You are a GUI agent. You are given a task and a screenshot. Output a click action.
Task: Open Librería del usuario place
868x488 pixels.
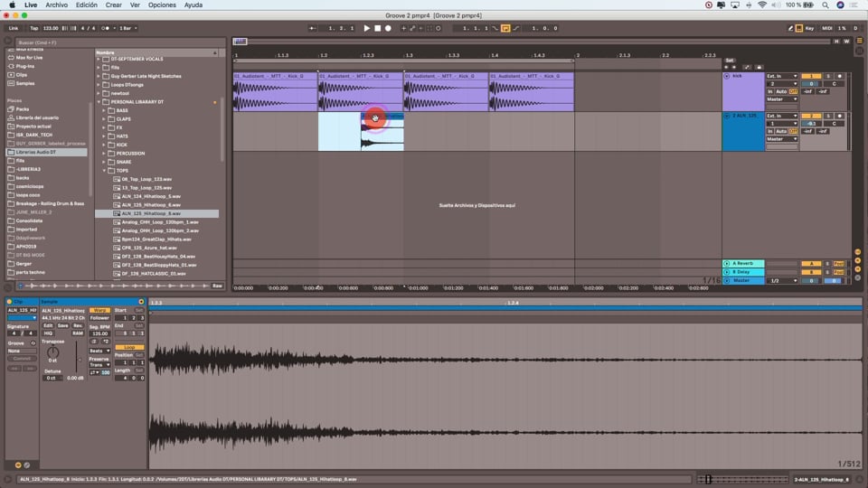click(x=37, y=117)
